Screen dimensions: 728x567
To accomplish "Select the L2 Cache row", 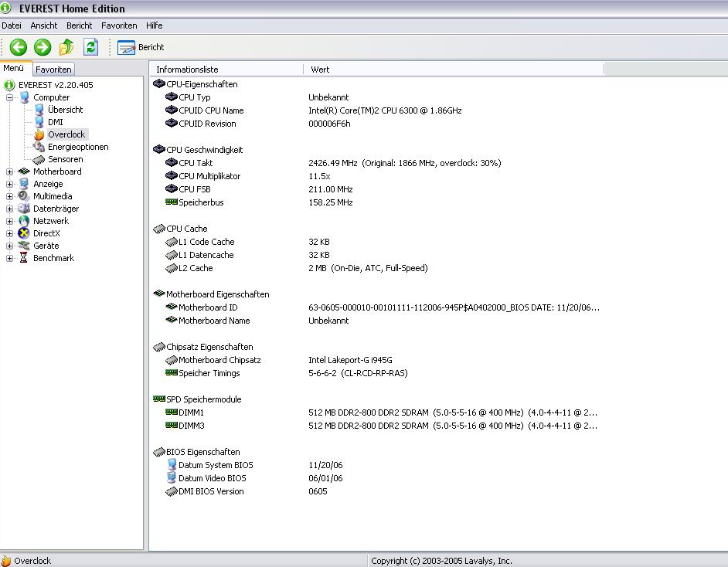I will click(376, 268).
